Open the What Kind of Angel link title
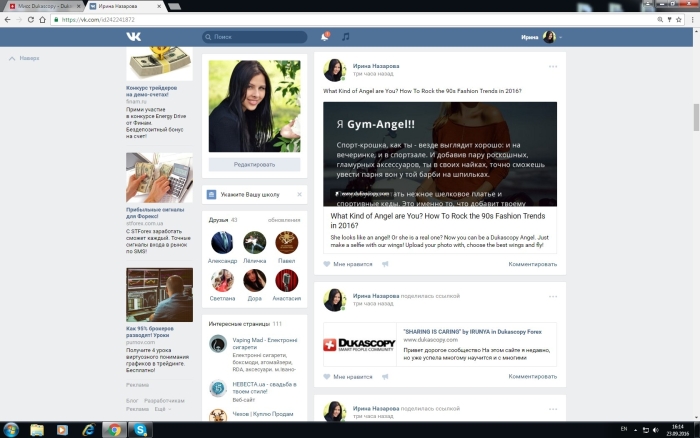This screenshot has width=700, height=438. (438, 221)
